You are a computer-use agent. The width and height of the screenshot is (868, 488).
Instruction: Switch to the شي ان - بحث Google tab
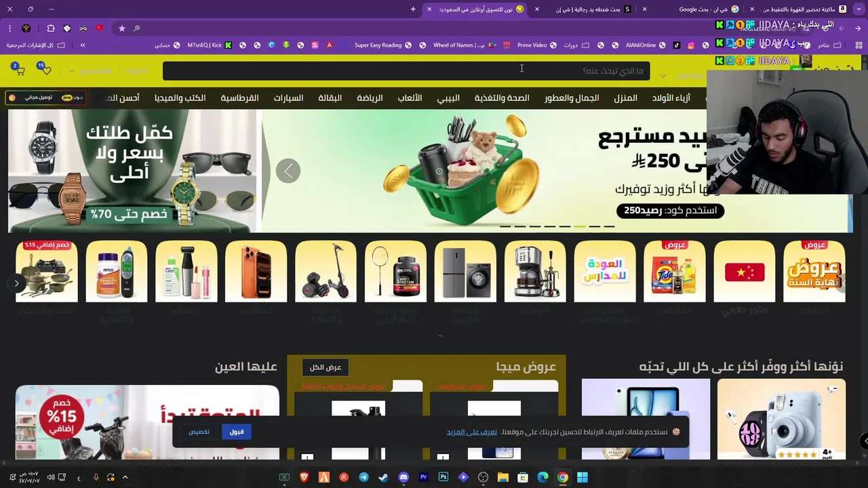[x=708, y=9]
